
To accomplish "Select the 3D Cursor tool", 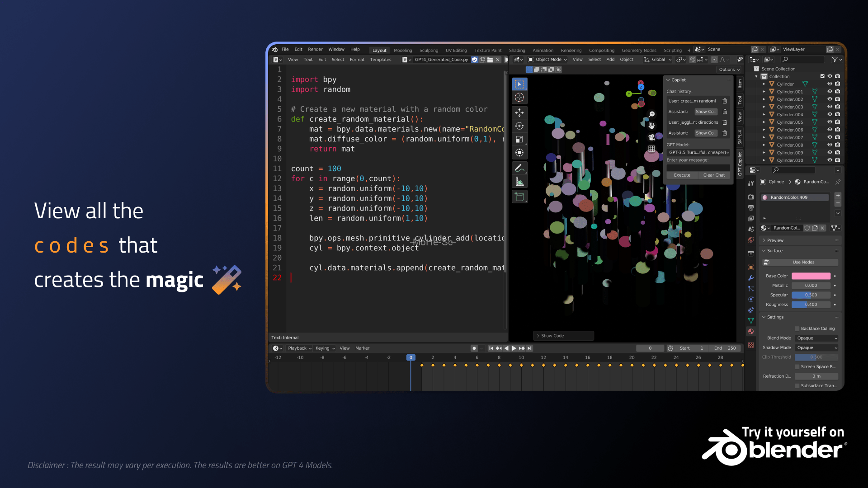I will coord(519,98).
